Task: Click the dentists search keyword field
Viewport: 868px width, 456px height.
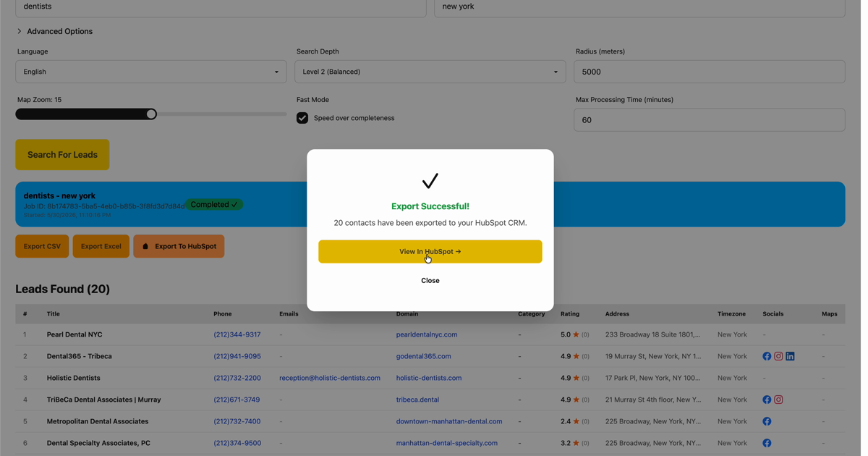Action: [x=221, y=7]
